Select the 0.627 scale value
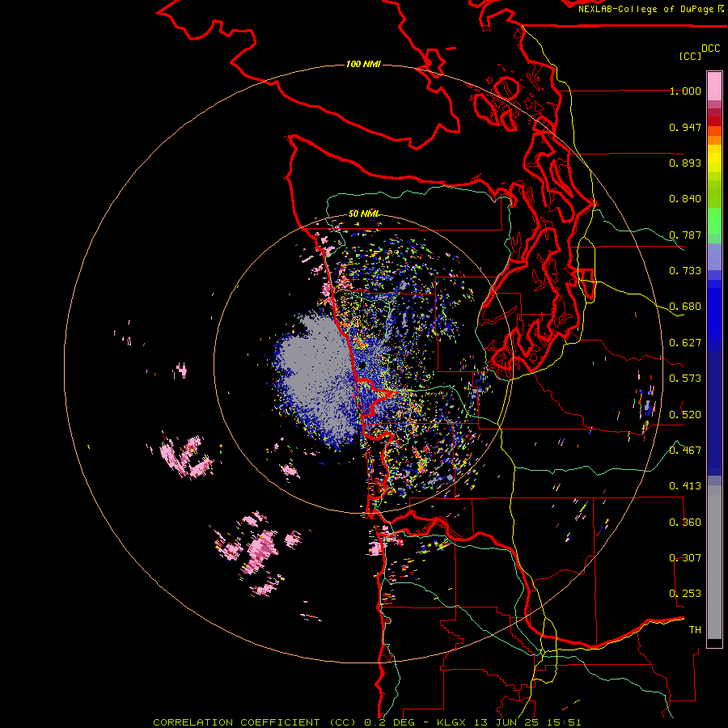The height and width of the screenshot is (728, 728). [x=685, y=343]
